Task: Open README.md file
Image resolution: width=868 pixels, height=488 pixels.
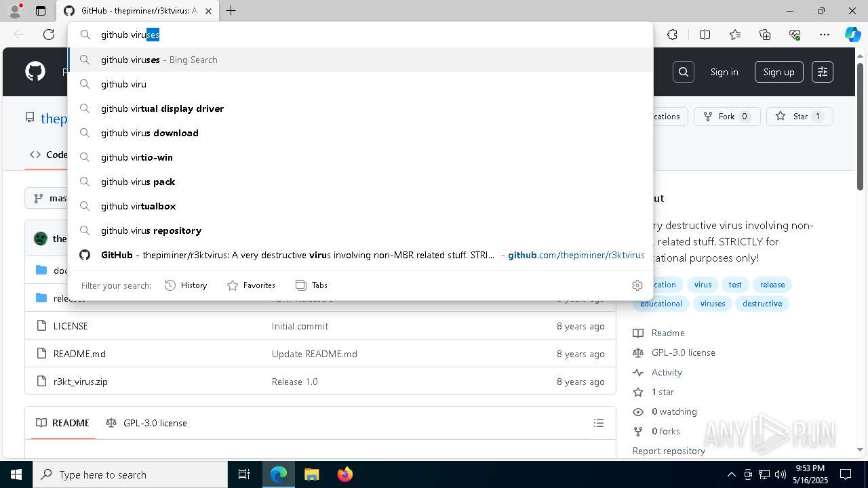Action: coord(79,354)
